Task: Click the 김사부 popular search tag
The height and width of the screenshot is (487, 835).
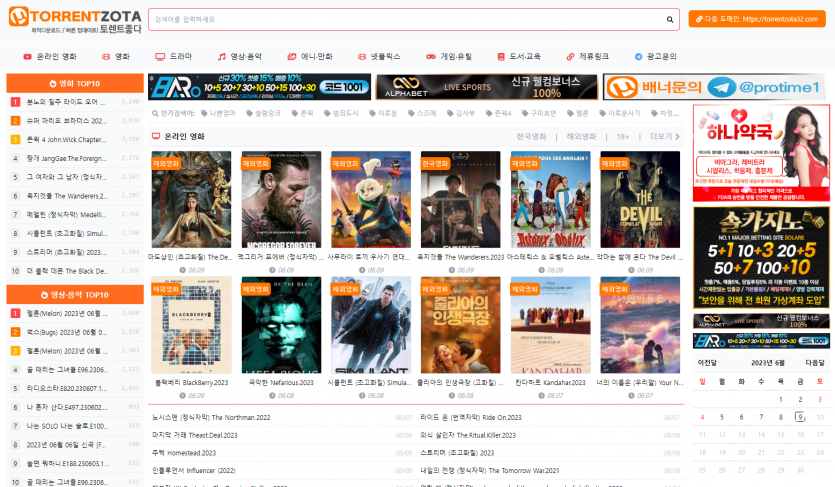Action: point(461,113)
